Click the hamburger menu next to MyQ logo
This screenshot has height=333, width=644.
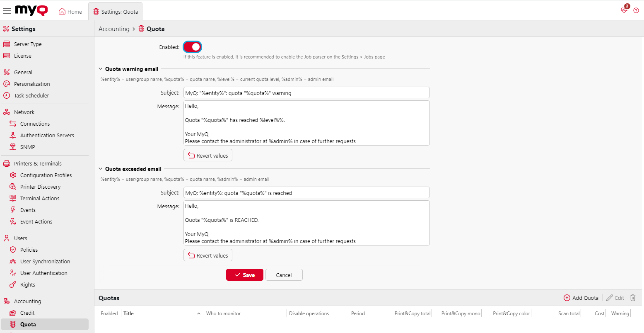7,10
